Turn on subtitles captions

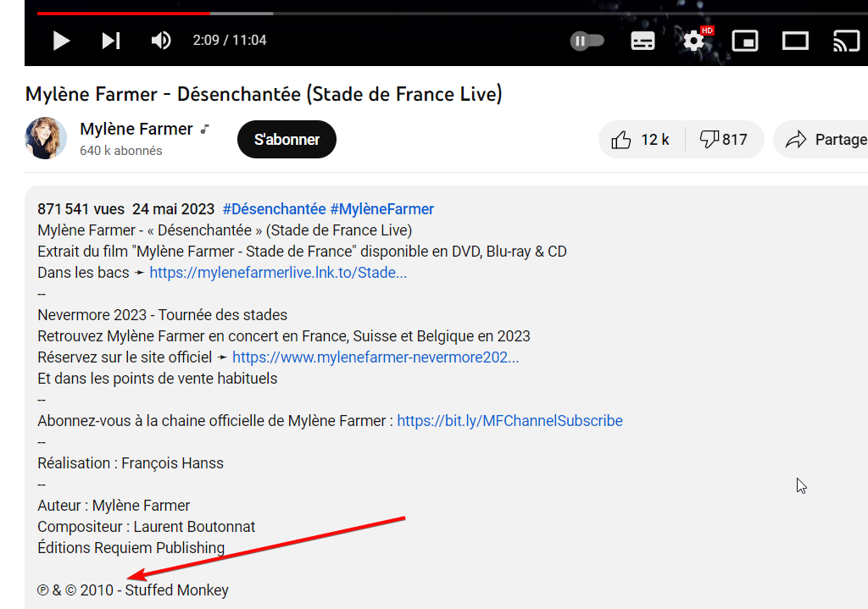[643, 41]
